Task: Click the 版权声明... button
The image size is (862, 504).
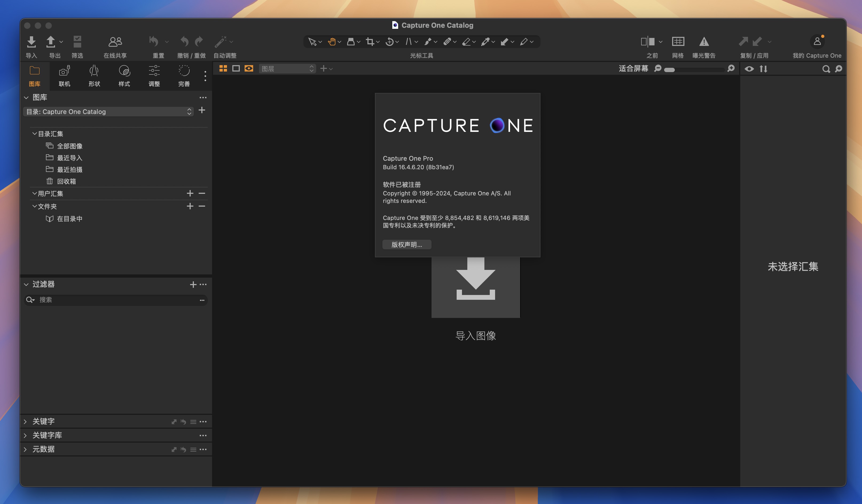Action: (406, 245)
